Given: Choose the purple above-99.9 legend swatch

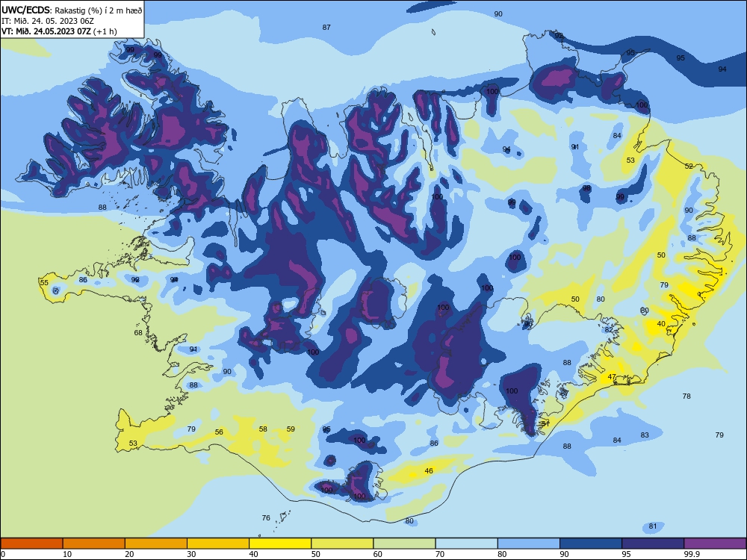Looking at the screenshot, I should point(715,544).
